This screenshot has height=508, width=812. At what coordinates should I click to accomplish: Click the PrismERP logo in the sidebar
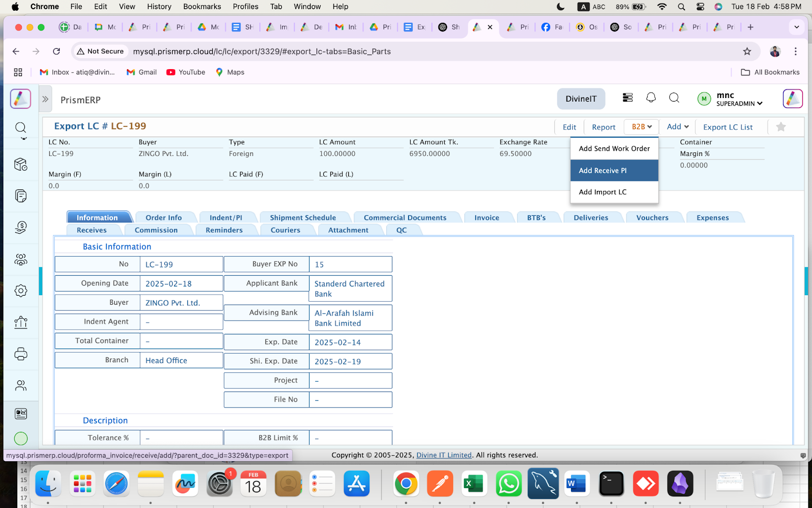click(x=20, y=99)
